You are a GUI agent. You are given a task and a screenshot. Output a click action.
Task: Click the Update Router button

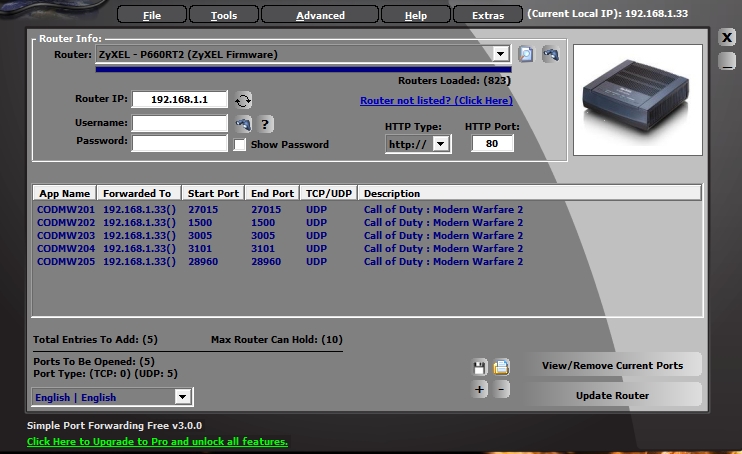click(612, 395)
